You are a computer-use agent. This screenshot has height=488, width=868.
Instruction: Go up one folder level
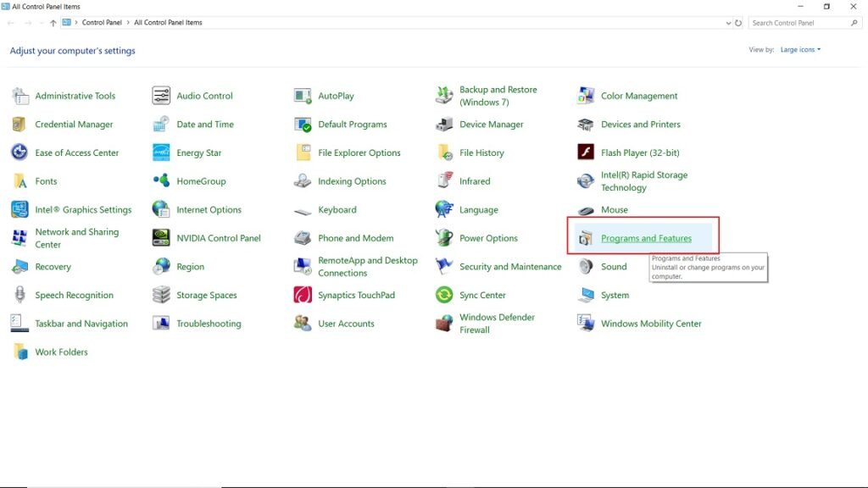(x=53, y=23)
